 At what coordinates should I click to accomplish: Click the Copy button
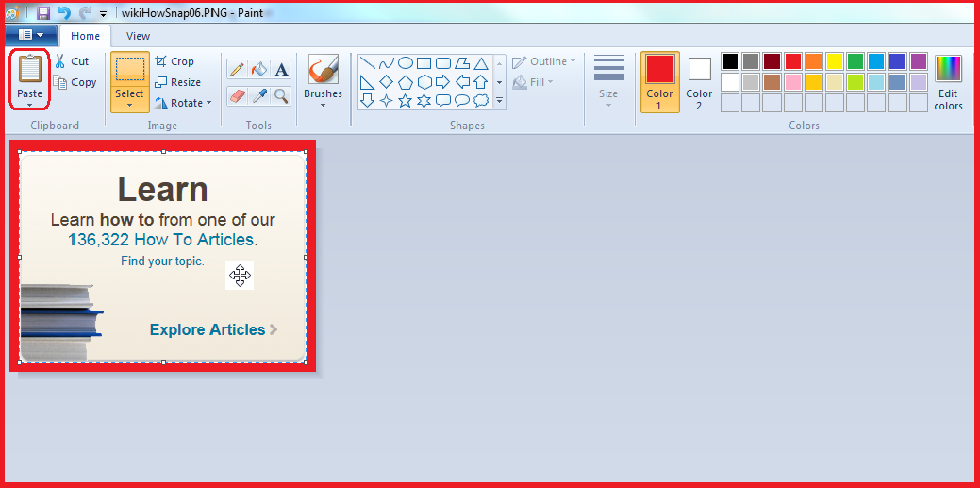75,82
